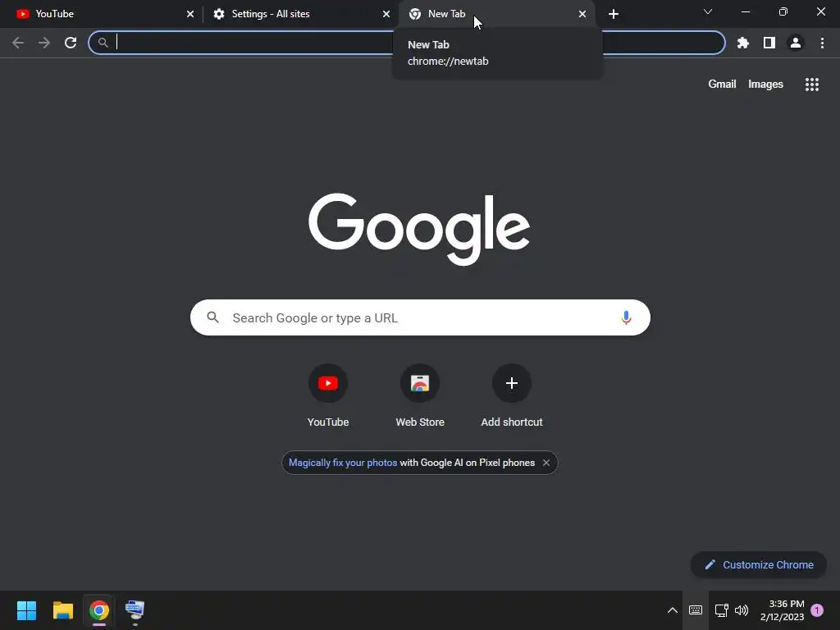The height and width of the screenshot is (630, 840).
Task: Open the network status tray icon
Action: pos(722,610)
